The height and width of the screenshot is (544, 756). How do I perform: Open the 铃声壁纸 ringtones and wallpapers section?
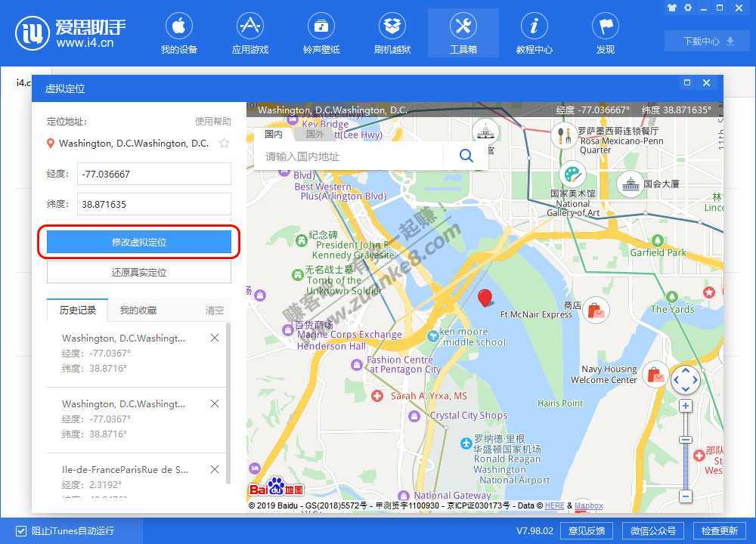coord(321,34)
